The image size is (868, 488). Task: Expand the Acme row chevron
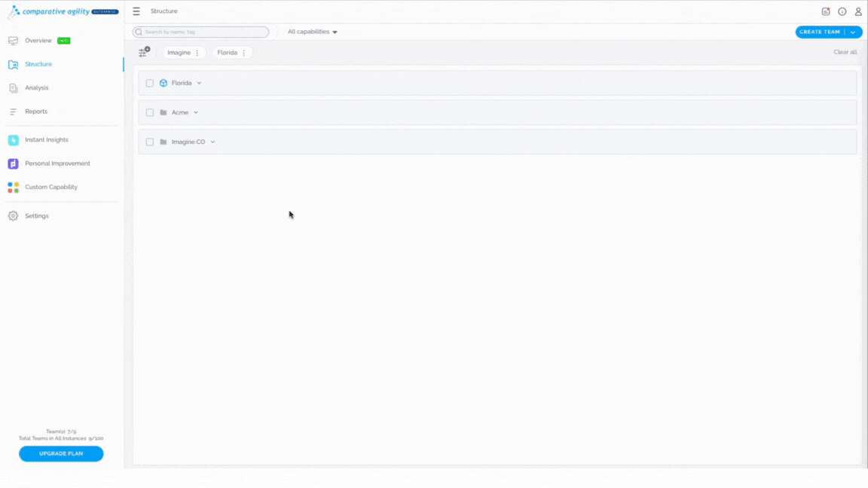(196, 112)
